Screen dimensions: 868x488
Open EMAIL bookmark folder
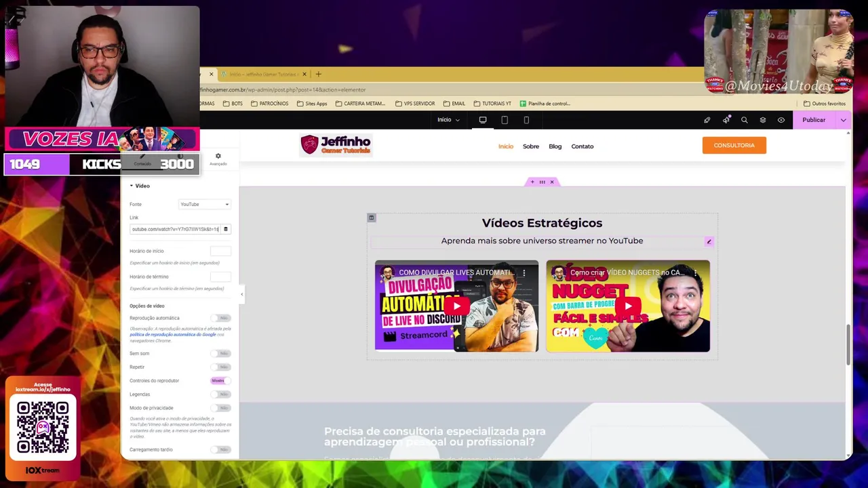[454, 104]
